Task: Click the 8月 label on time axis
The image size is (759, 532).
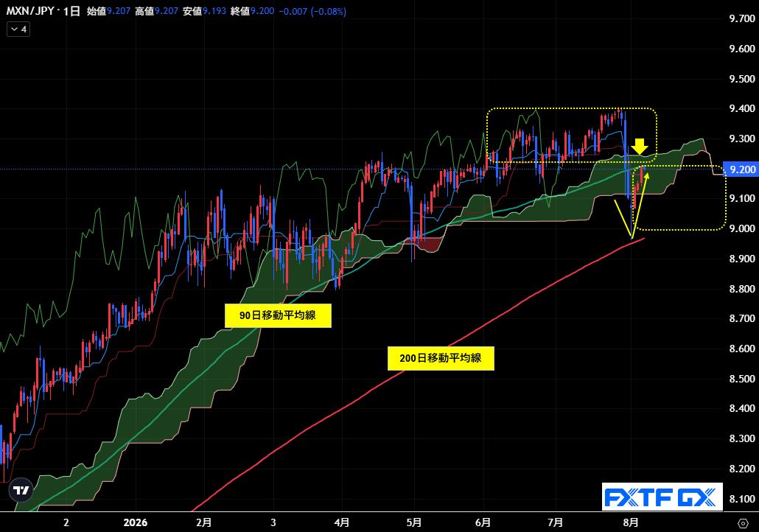Action: [x=630, y=523]
